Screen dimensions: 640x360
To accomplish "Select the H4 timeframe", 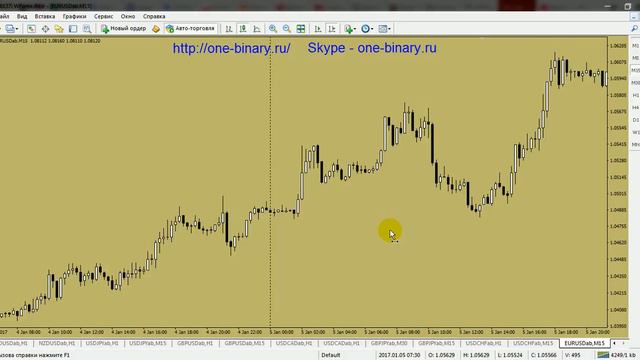I will (x=636, y=107).
